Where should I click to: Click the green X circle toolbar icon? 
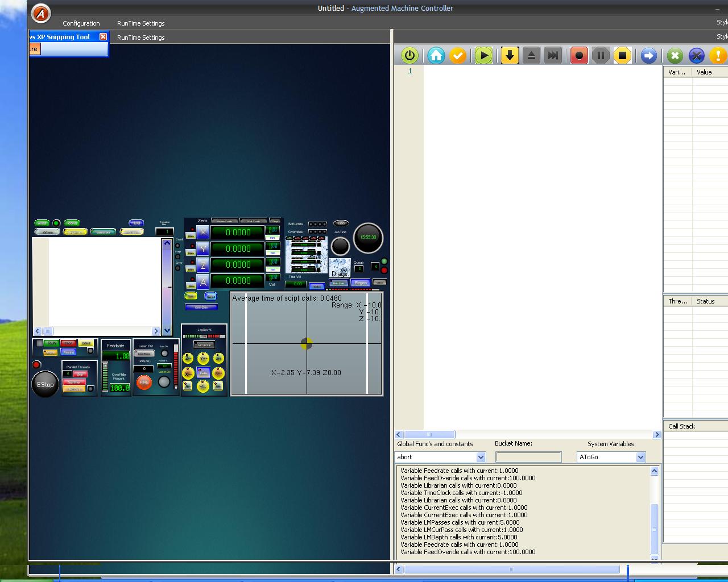(675, 56)
